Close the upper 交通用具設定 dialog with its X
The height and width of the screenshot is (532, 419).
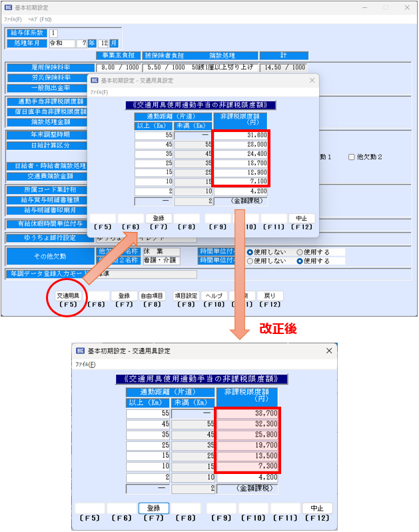pos(312,80)
